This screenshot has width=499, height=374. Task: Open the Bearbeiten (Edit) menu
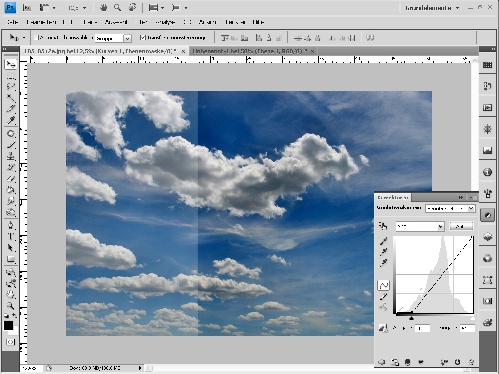(41, 22)
